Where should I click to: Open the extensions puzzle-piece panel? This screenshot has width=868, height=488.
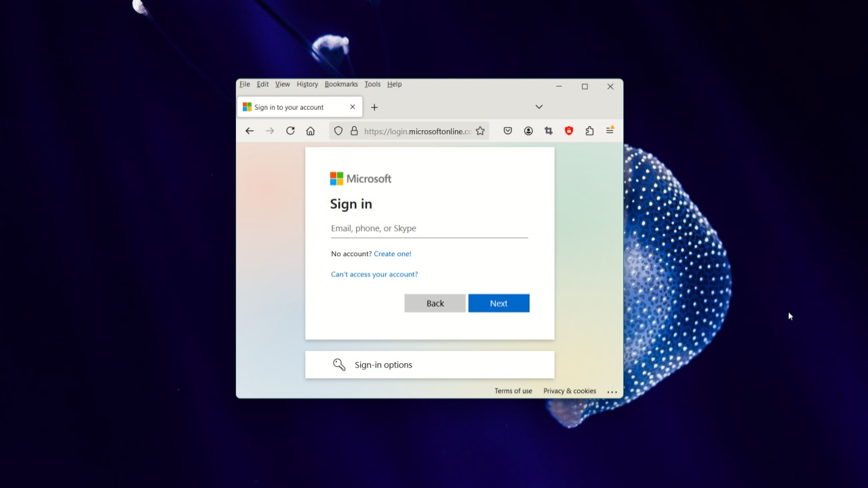pyautogui.click(x=589, y=130)
